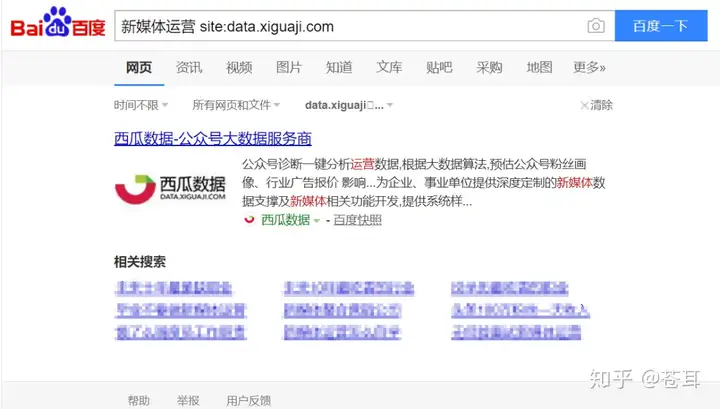Open the 知道 tab
The width and height of the screenshot is (720, 409).
click(339, 67)
